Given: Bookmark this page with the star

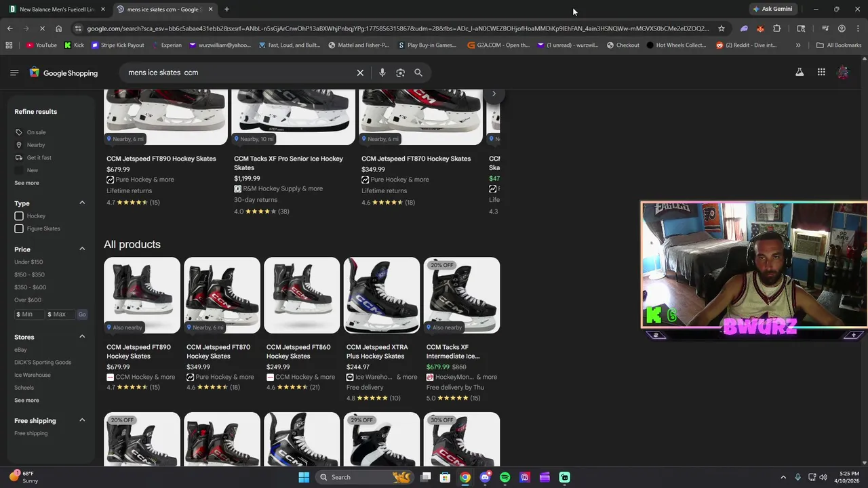Looking at the screenshot, I should [x=722, y=28].
